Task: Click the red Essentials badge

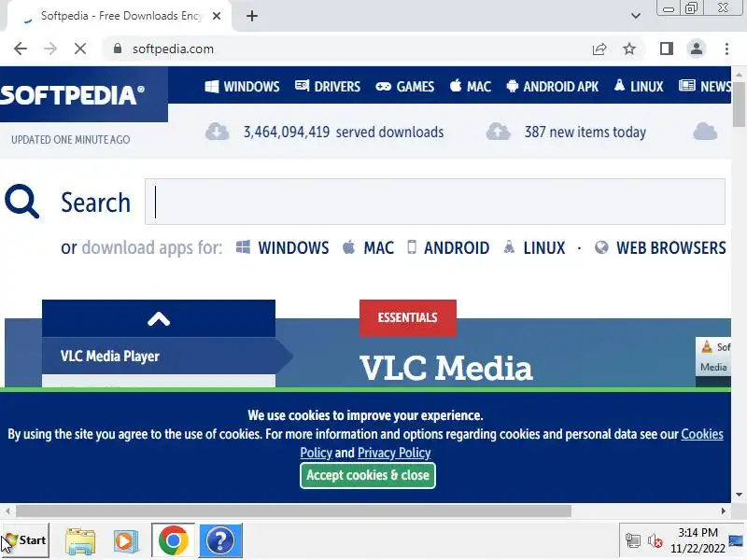Action: [x=408, y=317]
